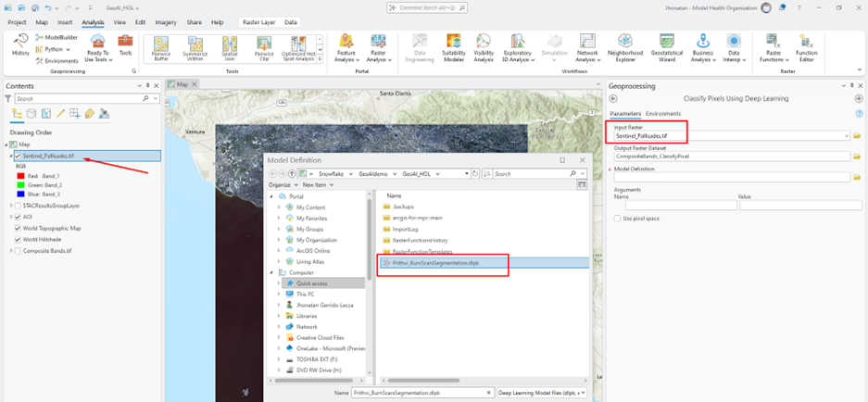Select Optimized Hot Spot Analysis tool

click(297, 49)
